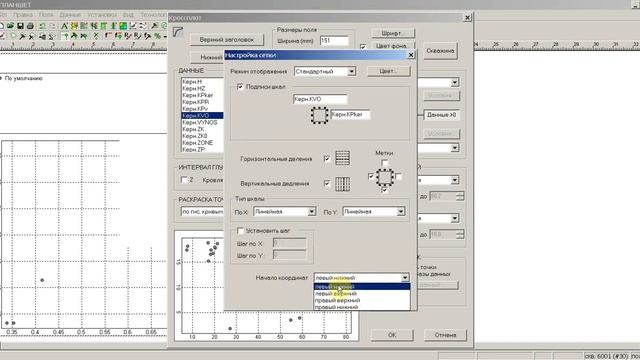Select Керн.ZK in data list
This screenshot has width=640, height=360.
(202, 129)
